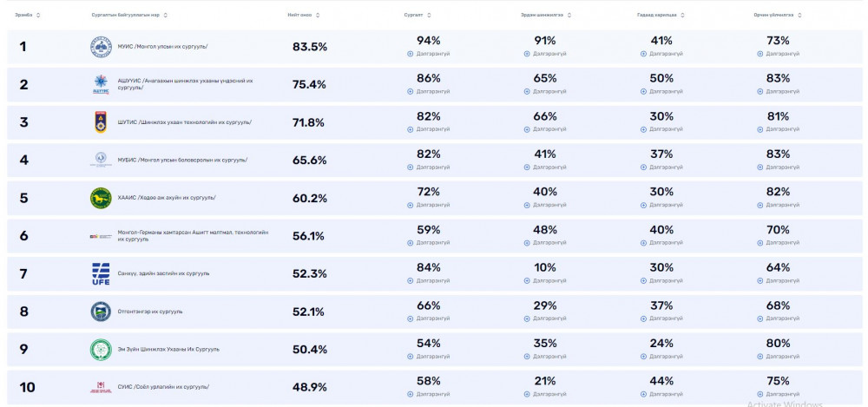
Task: Expand Дэлгэрэнгүй under МУИС 94% Сургалт
Action: (x=429, y=54)
